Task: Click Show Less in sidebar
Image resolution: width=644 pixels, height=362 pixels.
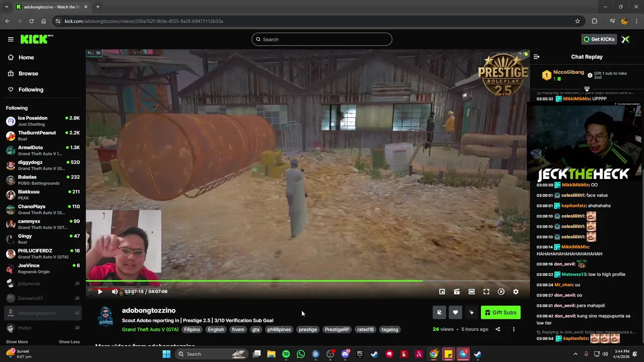Action: 69,342
